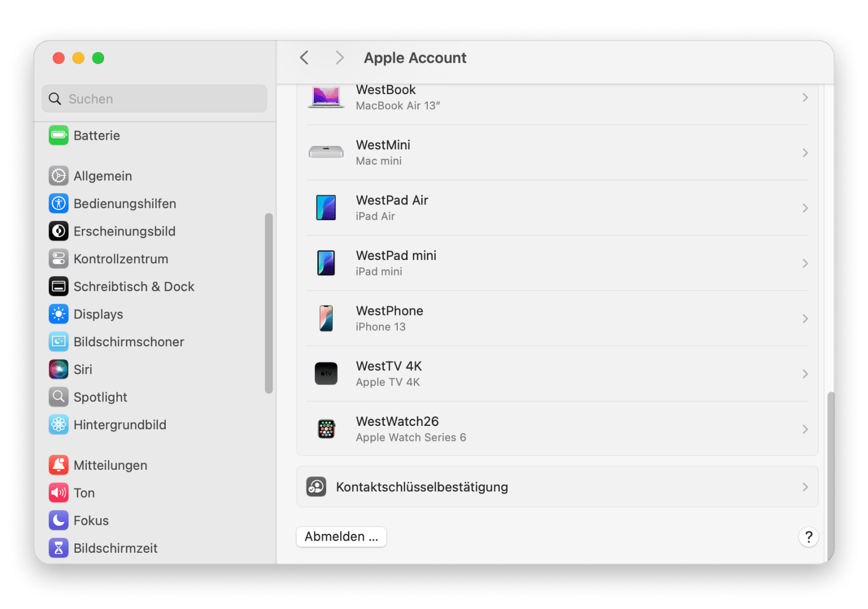Click the Bedienungshilfen accessibility icon
868x609 pixels.
[x=58, y=204]
